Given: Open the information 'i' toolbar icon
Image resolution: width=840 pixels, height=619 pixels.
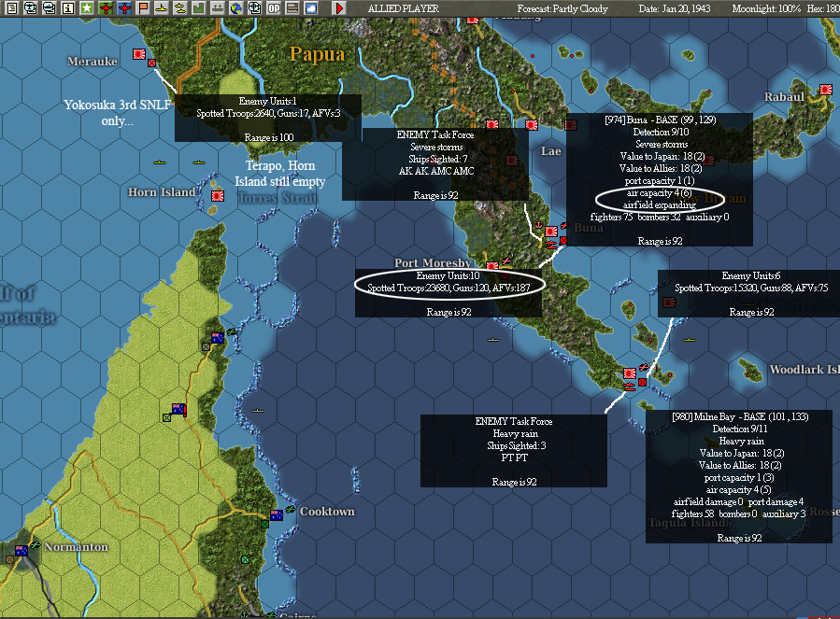Looking at the screenshot, I should [x=68, y=8].
